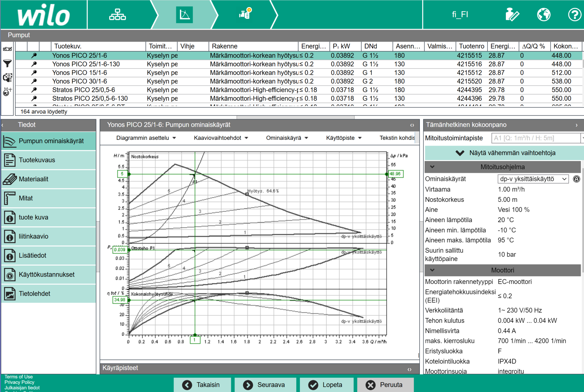Toggle pump curve panel width arrows
The width and height of the screenshot is (584, 392).
tap(412, 125)
